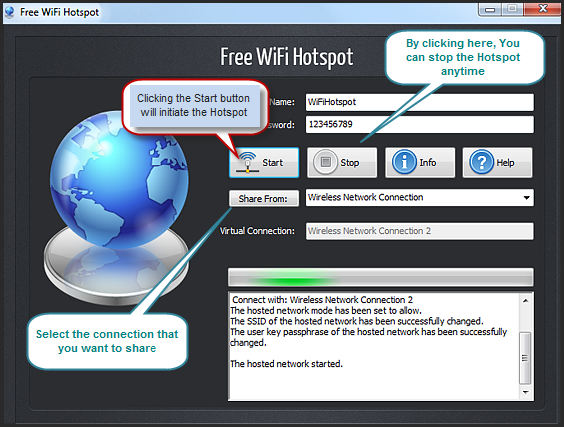Viewport: 564px width, 427px height.
Task: Minimize the Free WiFi Hotspot window
Action: coord(490,9)
